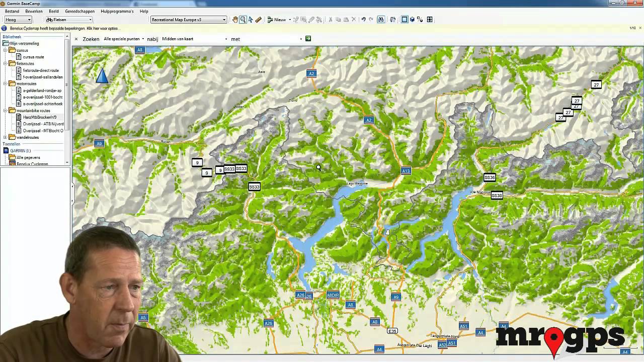Click the paste icon in toolbar
The height and width of the screenshot is (362, 644).
346,20
